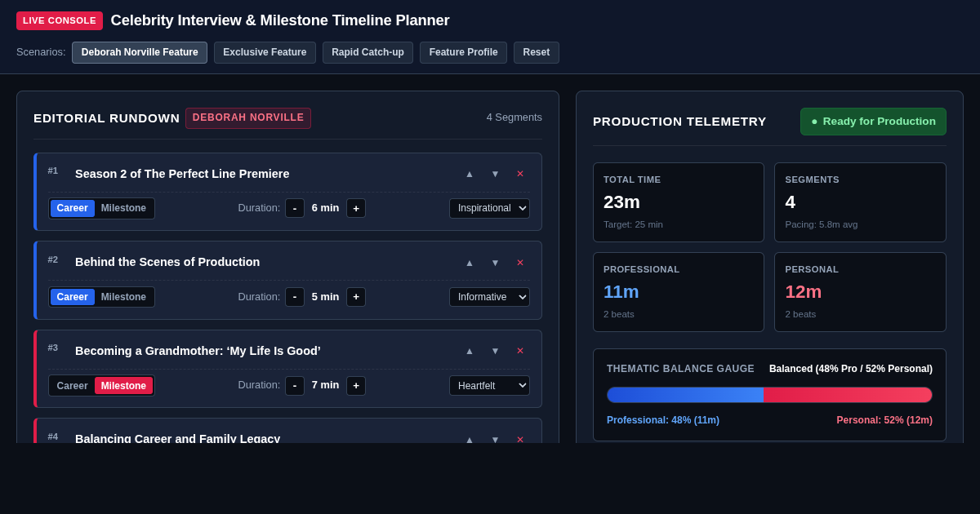
Task: Move Becoming a Grandmother segment down
Action: [495, 351]
